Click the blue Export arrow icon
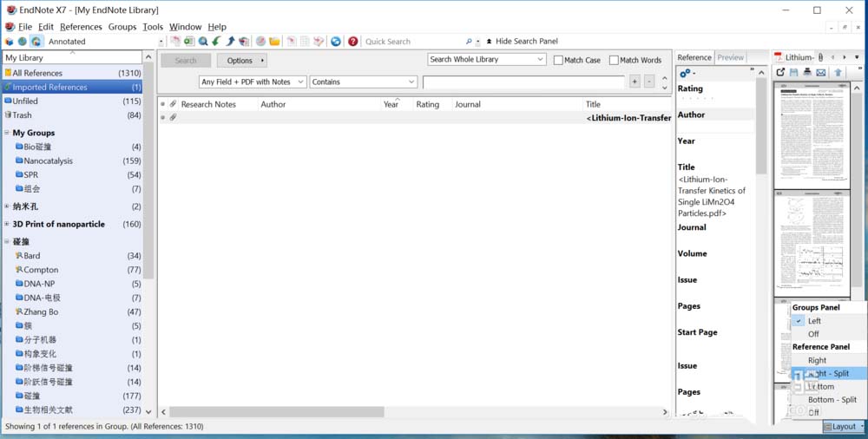 click(x=230, y=42)
